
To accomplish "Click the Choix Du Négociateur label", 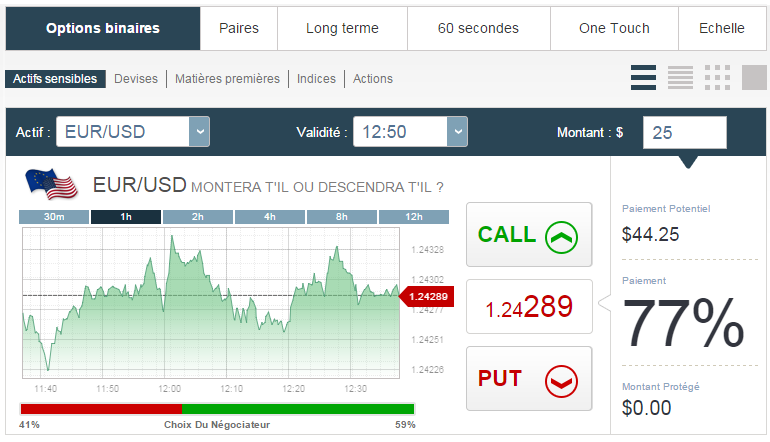I will tap(217, 425).
